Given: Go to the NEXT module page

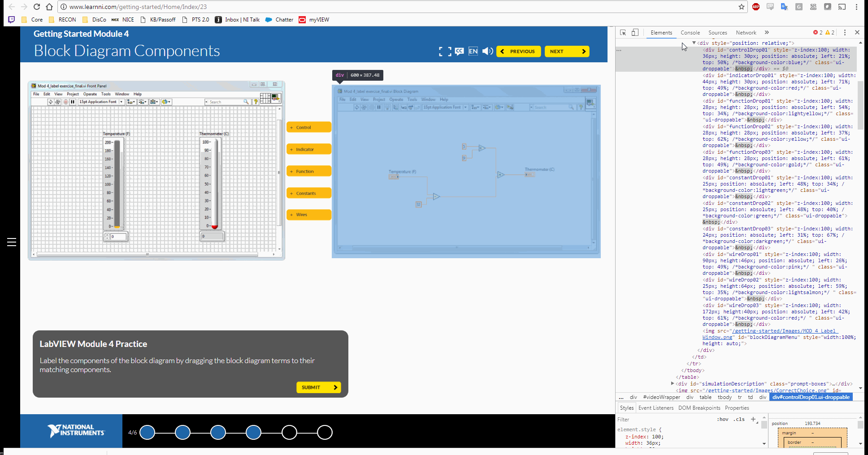Looking at the screenshot, I should [x=567, y=52].
